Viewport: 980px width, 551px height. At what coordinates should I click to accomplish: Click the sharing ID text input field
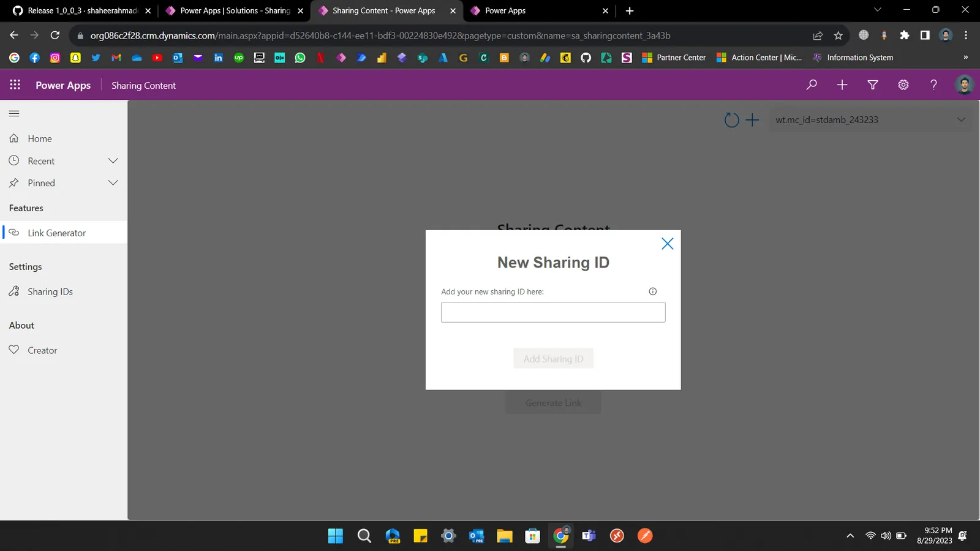[553, 312]
